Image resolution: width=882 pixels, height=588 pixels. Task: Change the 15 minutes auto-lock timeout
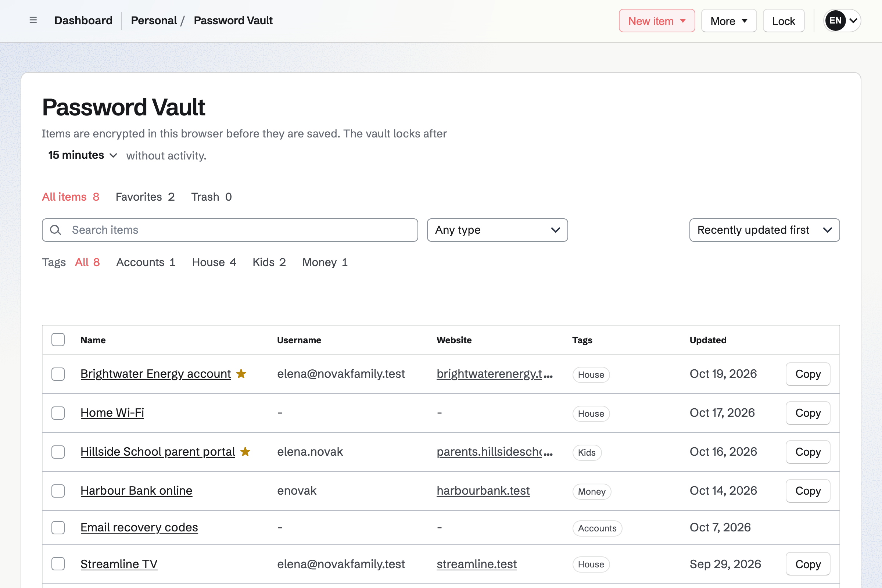point(82,155)
